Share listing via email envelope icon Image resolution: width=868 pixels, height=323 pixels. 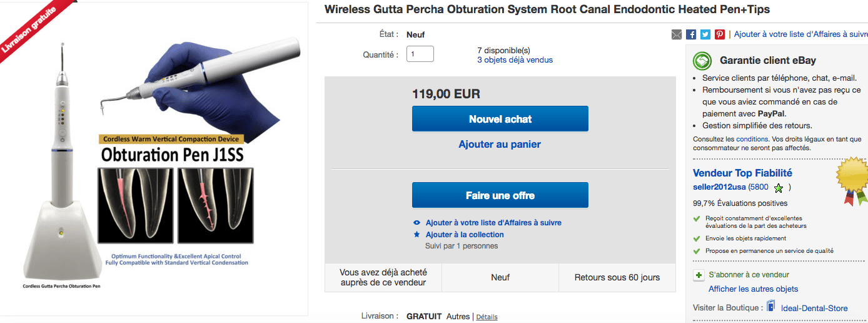pos(677,35)
